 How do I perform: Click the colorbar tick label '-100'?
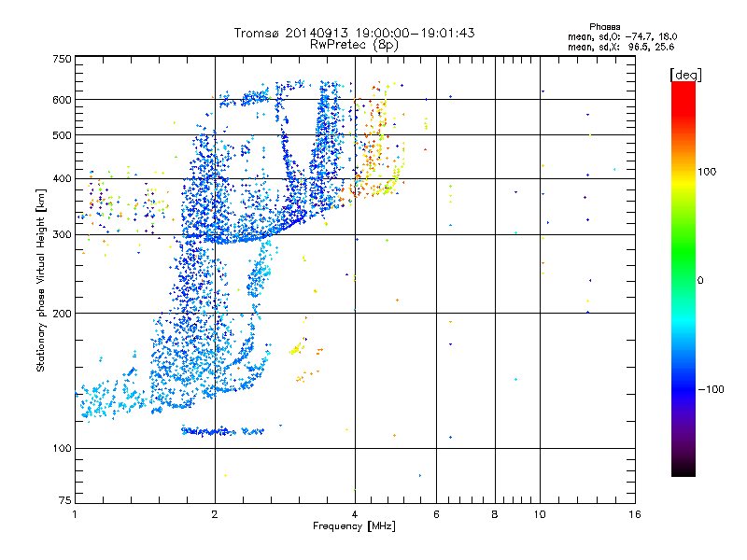pyautogui.click(x=711, y=389)
